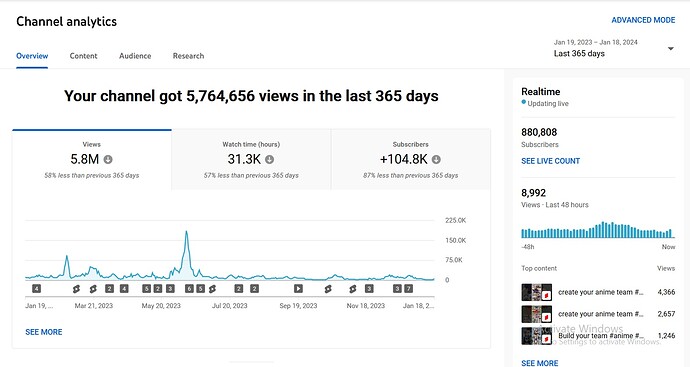Click the Top content heading
The width and height of the screenshot is (690, 367).
[x=539, y=268]
